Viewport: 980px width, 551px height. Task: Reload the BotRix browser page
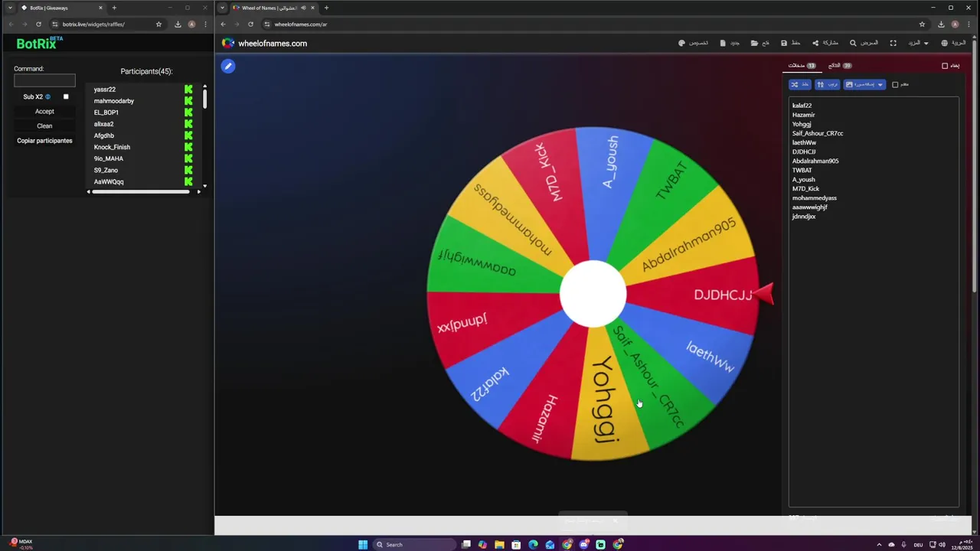coord(38,24)
